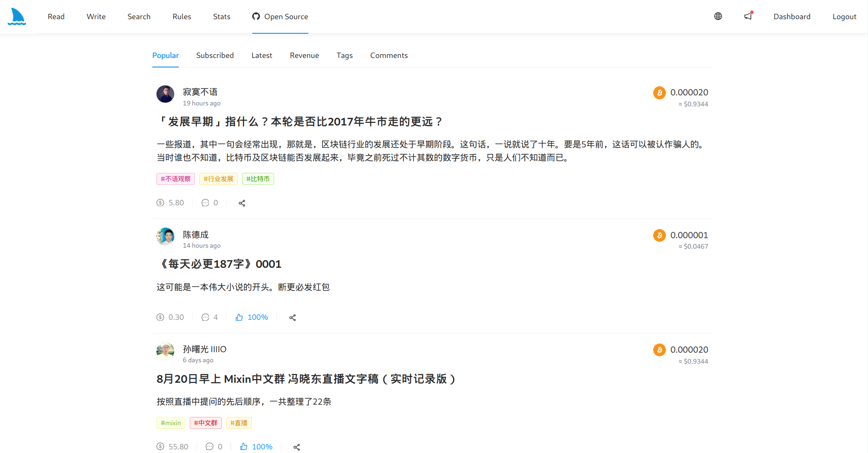Open the GitHub Open Source link
The image size is (868, 453).
click(280, 17)
